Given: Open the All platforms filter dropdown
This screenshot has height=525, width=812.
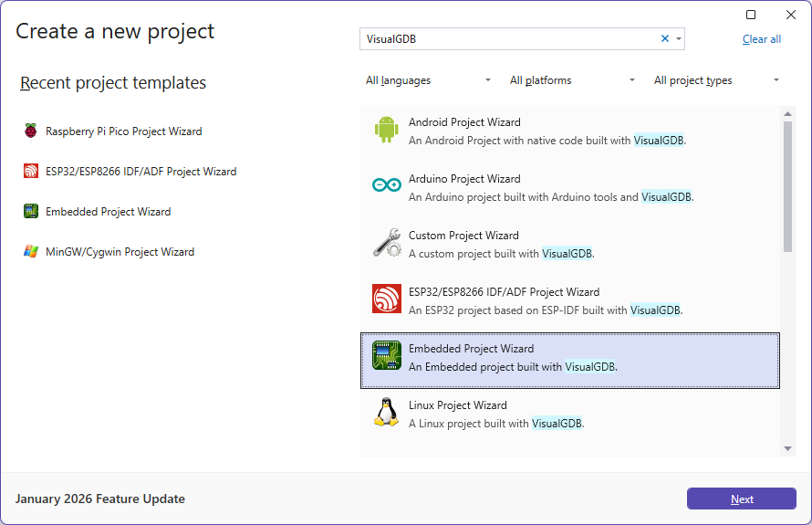Looking at the screenshot, I should 573,80.
